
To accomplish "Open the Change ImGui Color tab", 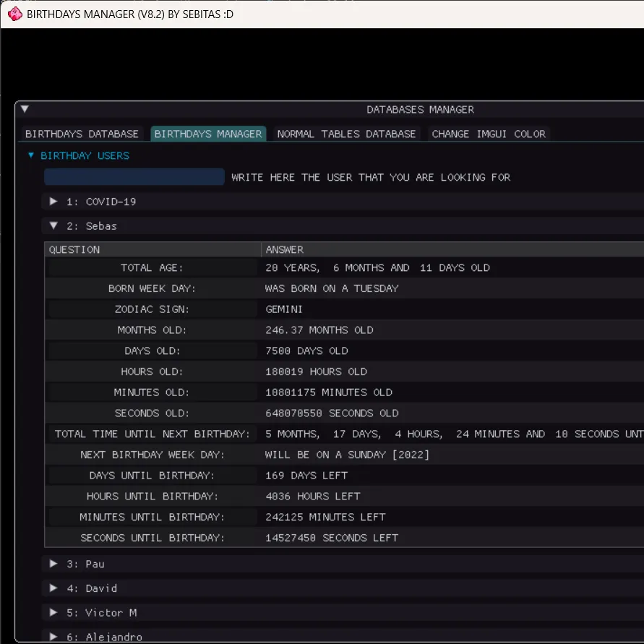I will point(489,134).
